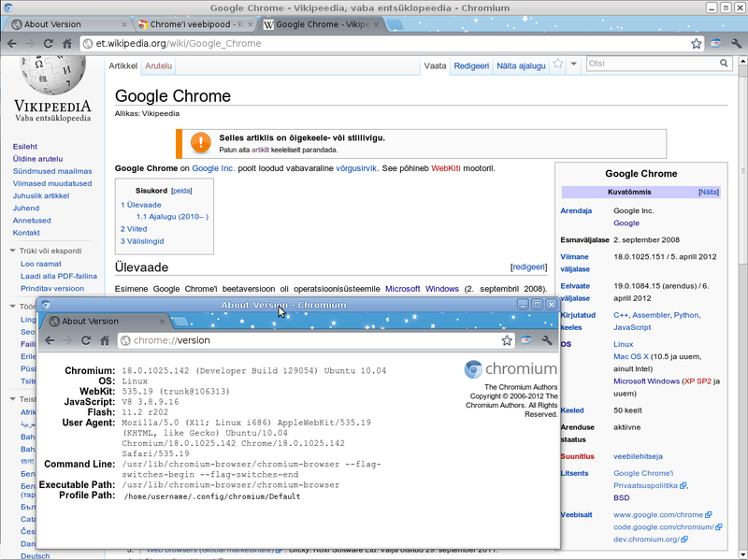Open the red WebKiti link
Viewport: 748px width, 560px height.
[x=446, y=168]
